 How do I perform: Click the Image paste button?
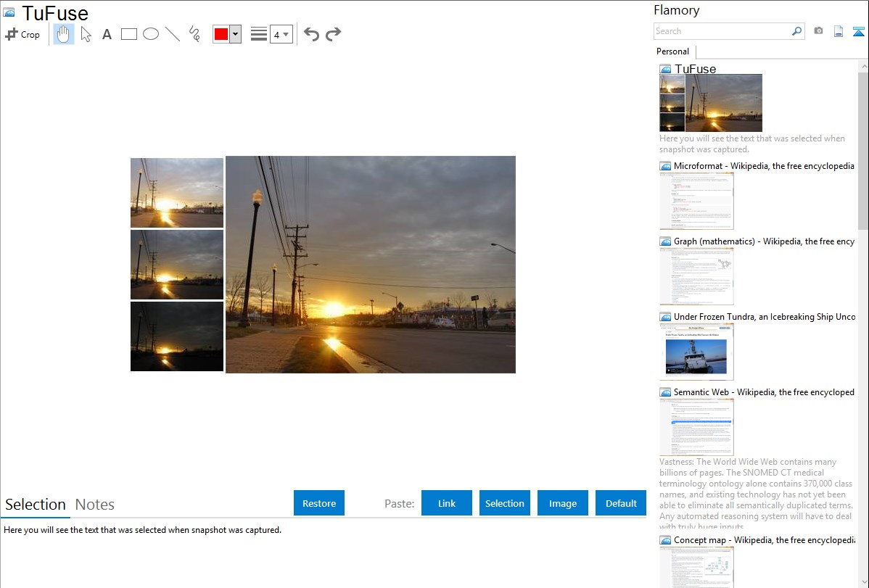pos(562,503)
